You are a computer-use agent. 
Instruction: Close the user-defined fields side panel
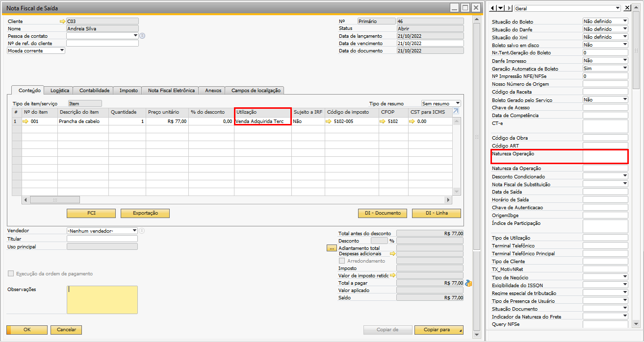click(x=627, y=8)
